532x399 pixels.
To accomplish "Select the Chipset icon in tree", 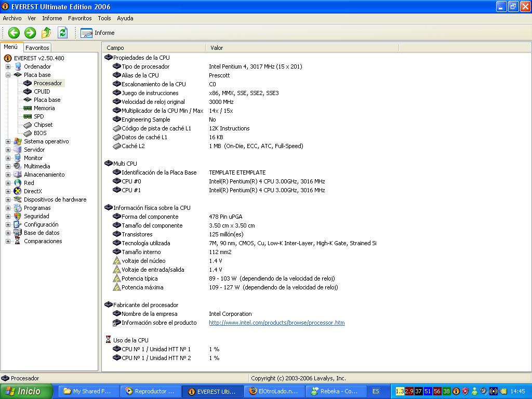I will tap(28, 125).
